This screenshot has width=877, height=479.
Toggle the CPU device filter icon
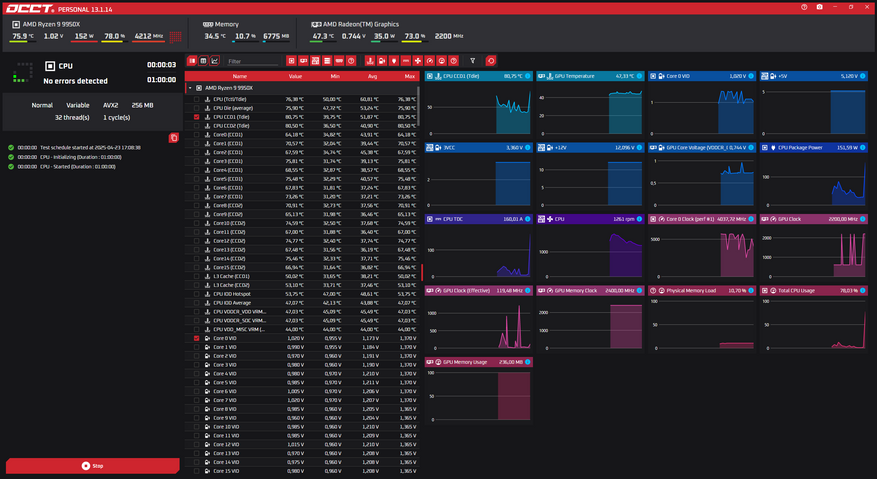coord(291,60)
